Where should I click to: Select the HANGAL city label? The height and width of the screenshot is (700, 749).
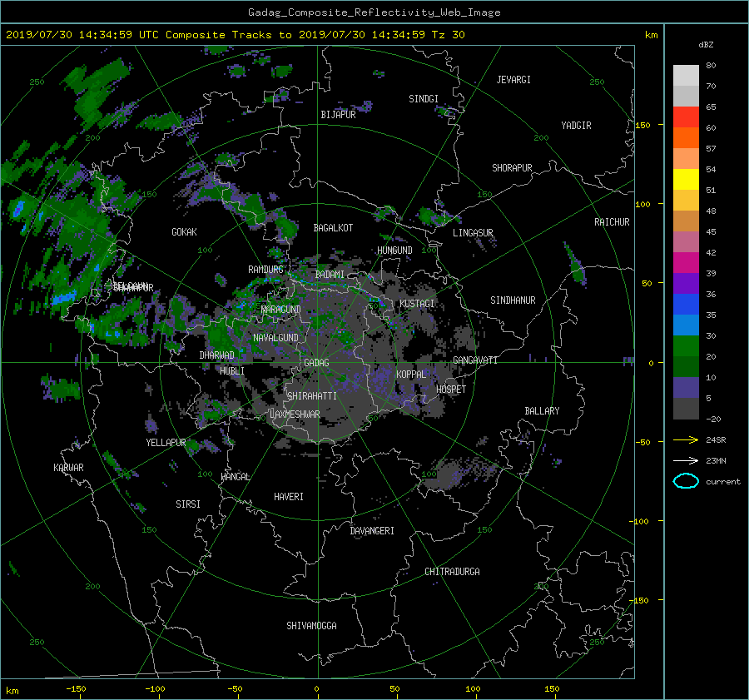coord(236,477)
